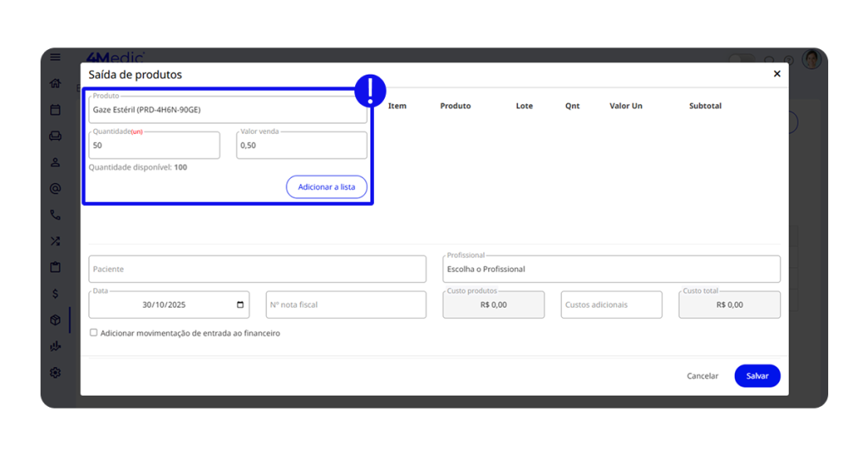Screen dimensions: 868x456
Task: Open the dollar sign financial icon
Action: (55, 293)
